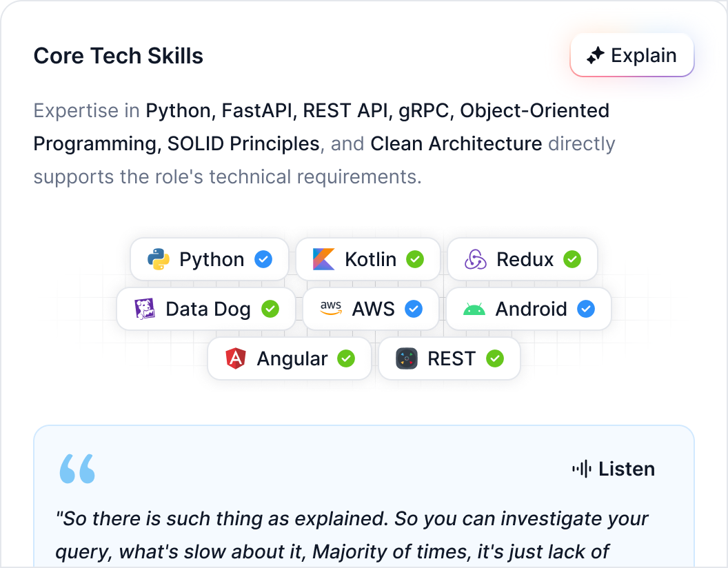Click the Explain button
Screen dimensions: 728x568
pos(632,55)
